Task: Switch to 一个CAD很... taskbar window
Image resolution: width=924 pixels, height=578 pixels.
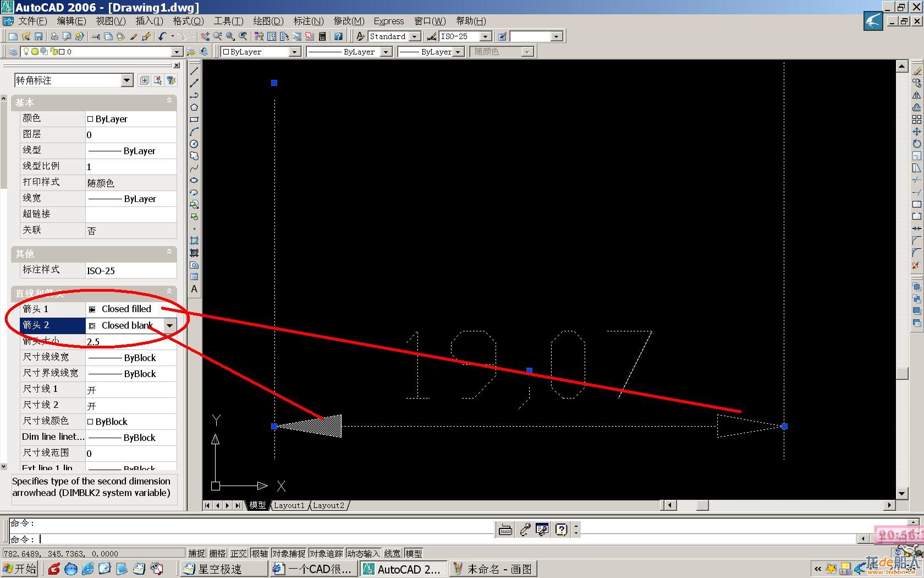Action: (313, 569)
